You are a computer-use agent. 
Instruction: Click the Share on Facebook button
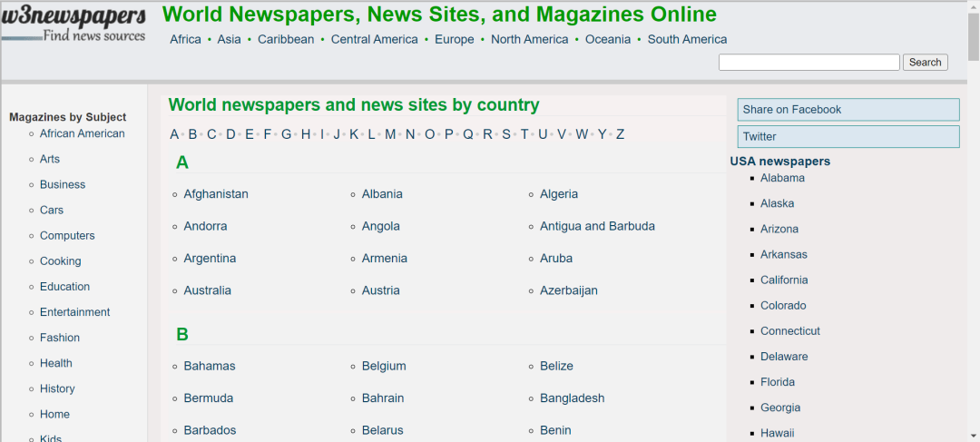tap(848, 110)
